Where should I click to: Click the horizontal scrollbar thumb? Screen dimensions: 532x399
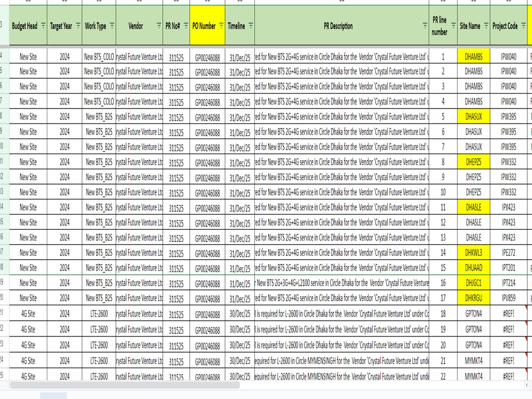(125, 385)
